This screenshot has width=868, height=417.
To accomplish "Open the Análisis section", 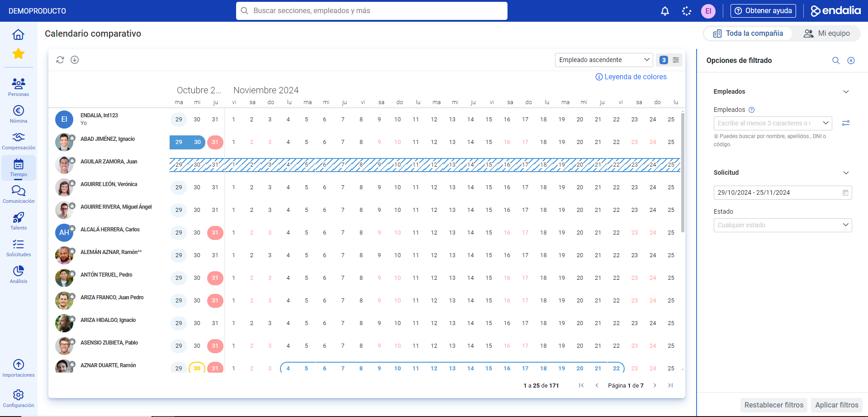I will point(19,274).
